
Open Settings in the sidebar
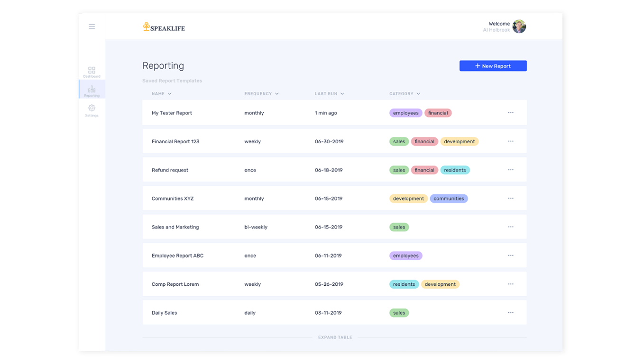pos(92,111)
